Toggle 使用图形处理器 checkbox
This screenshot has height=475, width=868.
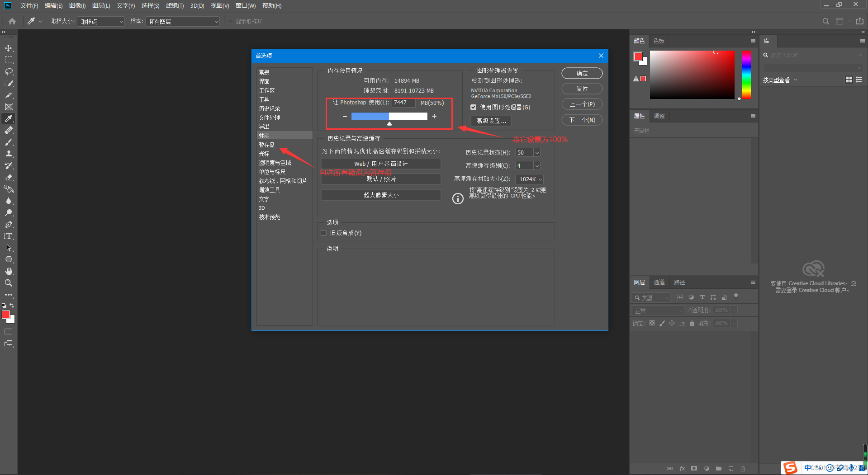pos(473,107)
